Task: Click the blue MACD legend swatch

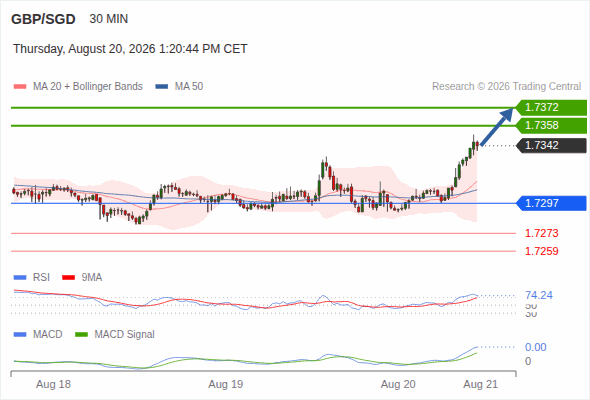Action: (20, 335)
